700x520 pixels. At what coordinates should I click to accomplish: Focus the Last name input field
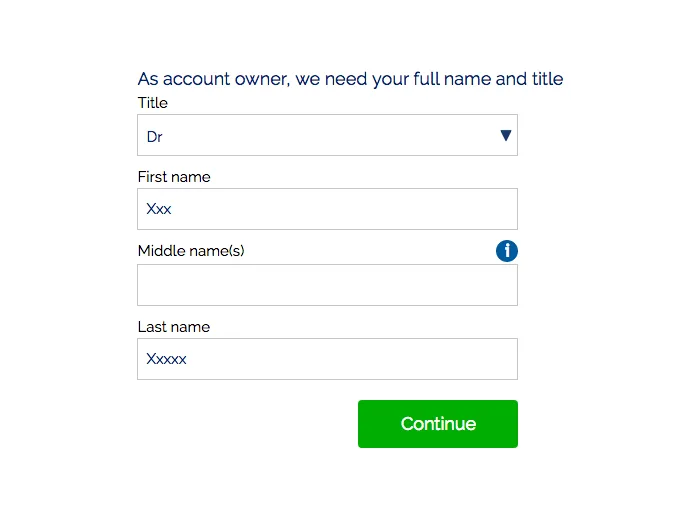click(327, 359)
